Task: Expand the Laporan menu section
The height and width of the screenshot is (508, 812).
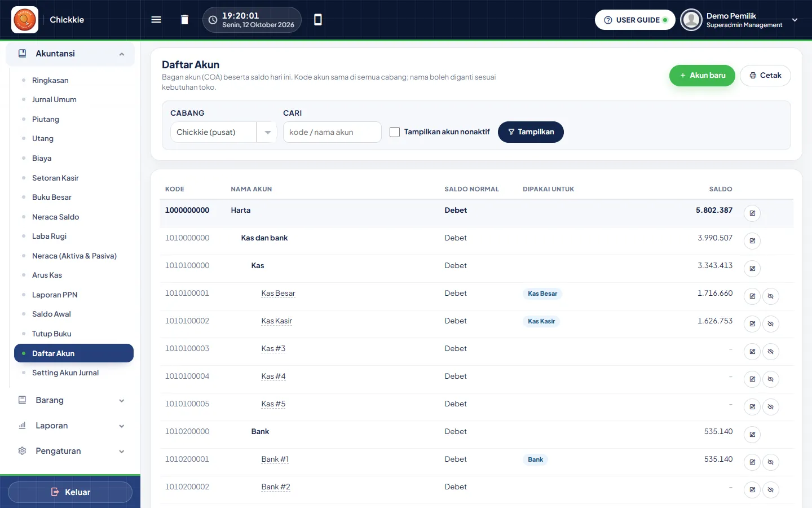Action: tap(70, 426)
